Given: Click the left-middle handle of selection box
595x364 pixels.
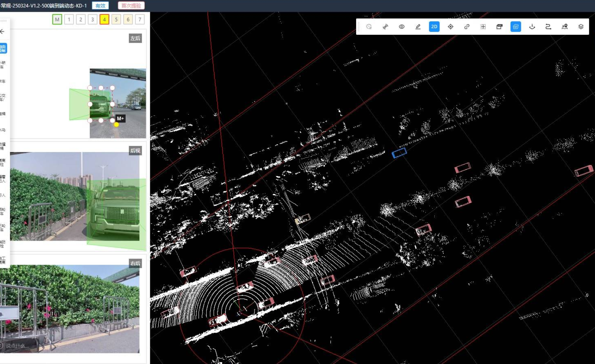Looking at the screenshot, I should click(90, 104).
